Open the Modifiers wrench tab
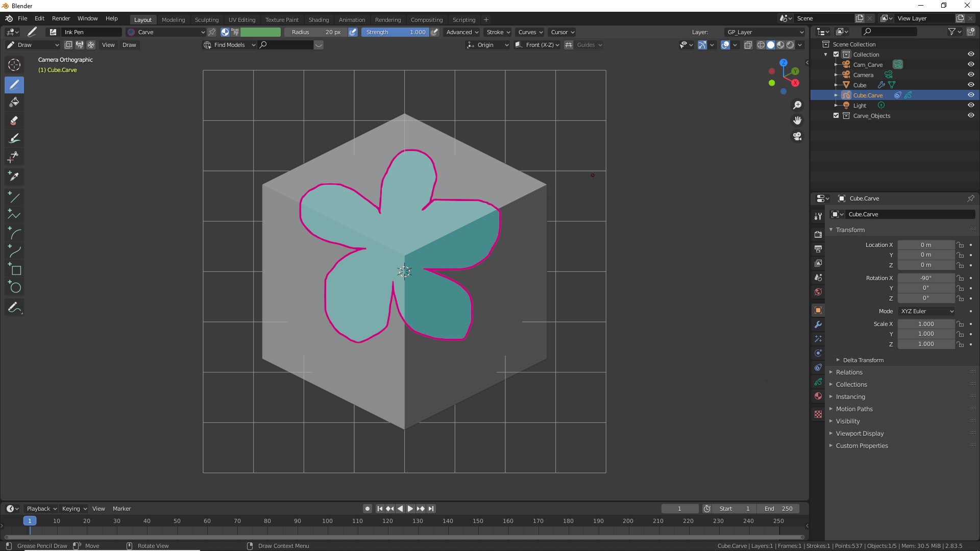980x551 pixels. pos(818,324)
